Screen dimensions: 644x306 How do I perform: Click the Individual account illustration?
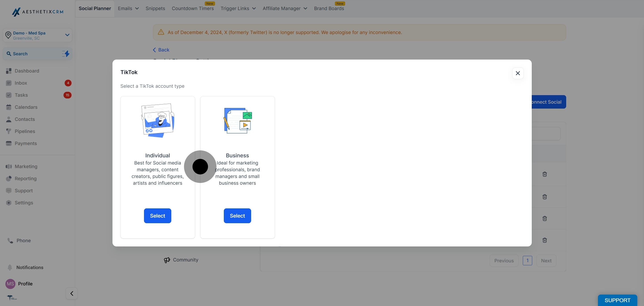[x=157, y=120]
